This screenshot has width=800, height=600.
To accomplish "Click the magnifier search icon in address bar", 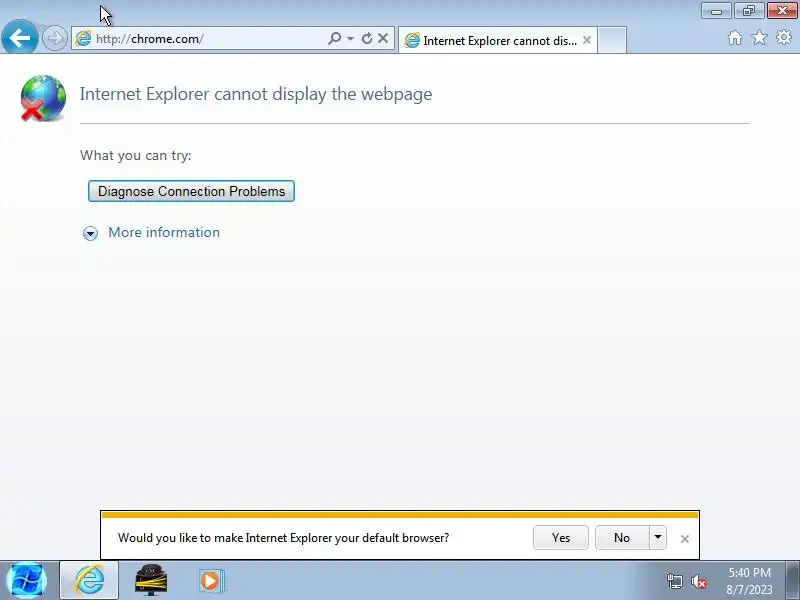I will coord(335,38).
